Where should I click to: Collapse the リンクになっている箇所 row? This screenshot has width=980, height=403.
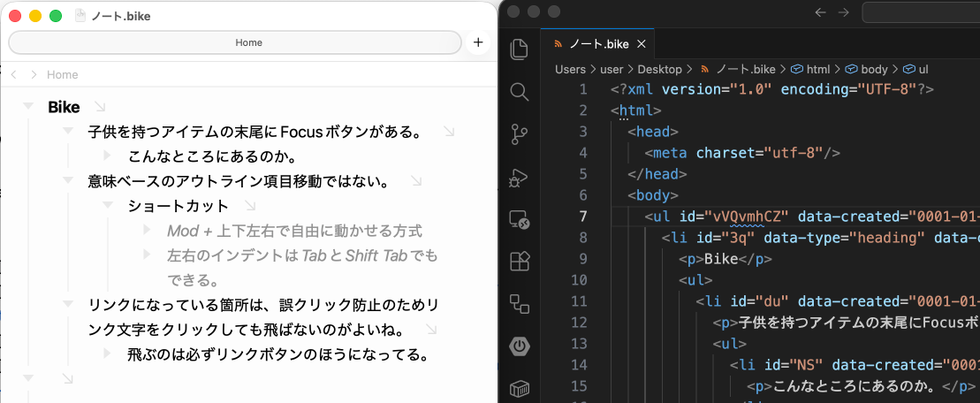click(68, 304)
